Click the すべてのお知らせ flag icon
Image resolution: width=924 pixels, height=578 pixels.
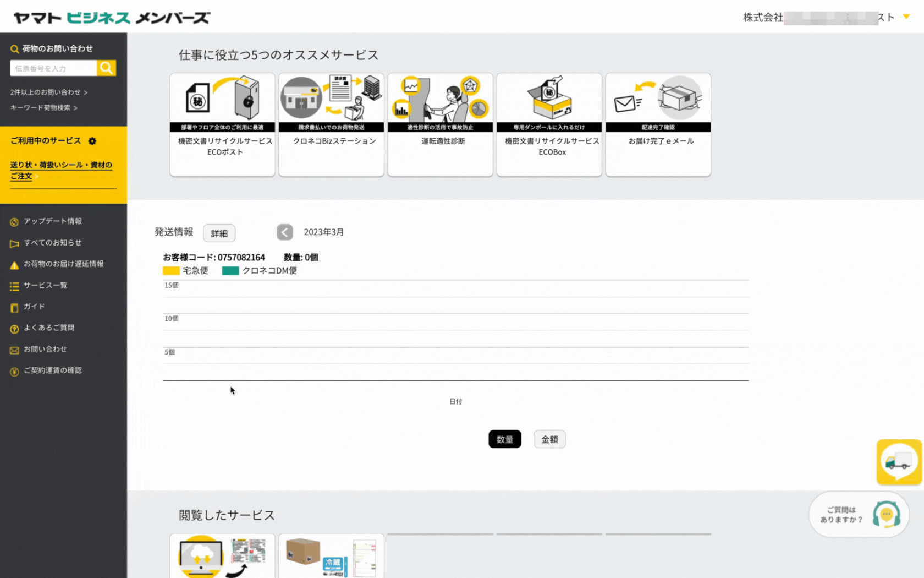click(14, 243)
